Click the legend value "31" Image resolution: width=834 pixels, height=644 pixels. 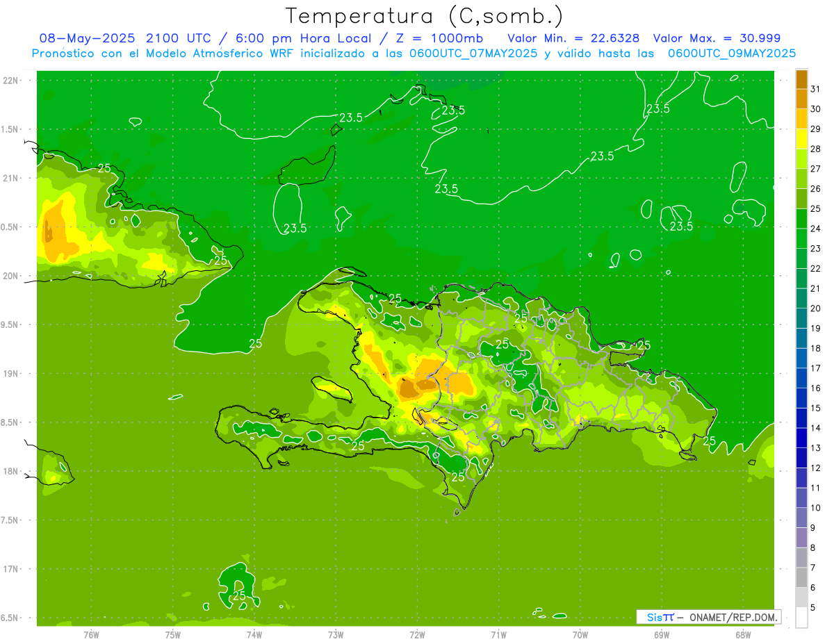[x=816, y=89]
